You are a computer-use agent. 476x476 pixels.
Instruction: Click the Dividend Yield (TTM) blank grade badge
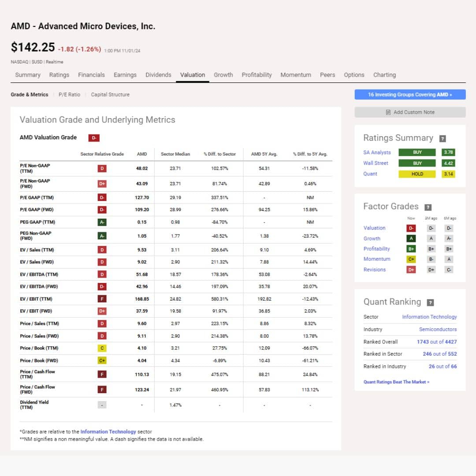(102, 405)
